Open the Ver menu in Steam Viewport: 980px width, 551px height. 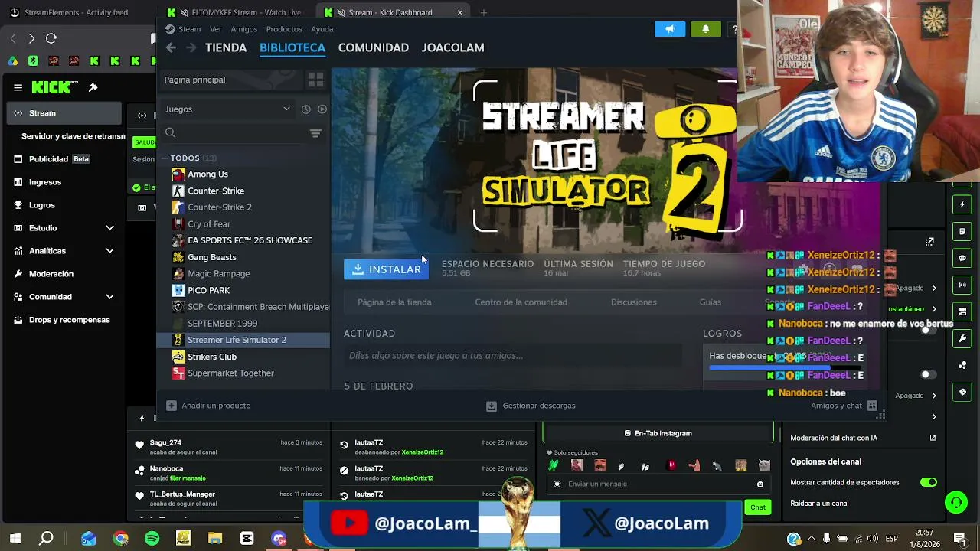pos(216,29)
